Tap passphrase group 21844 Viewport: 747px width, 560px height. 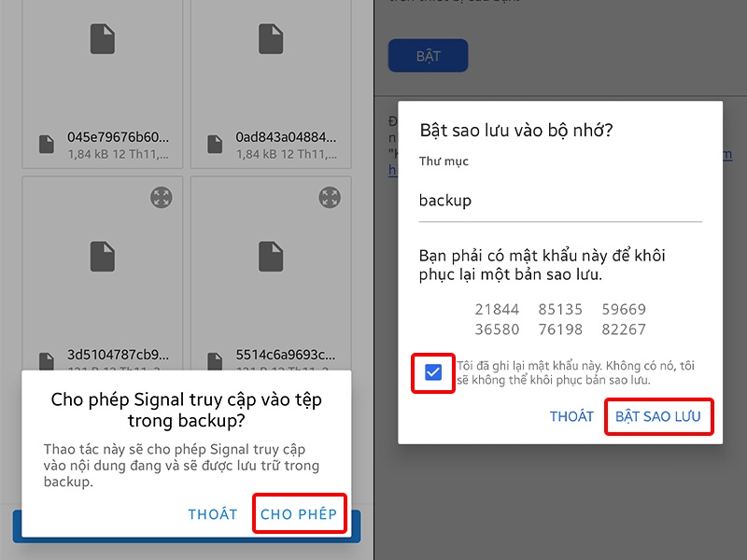pos(497,310)
